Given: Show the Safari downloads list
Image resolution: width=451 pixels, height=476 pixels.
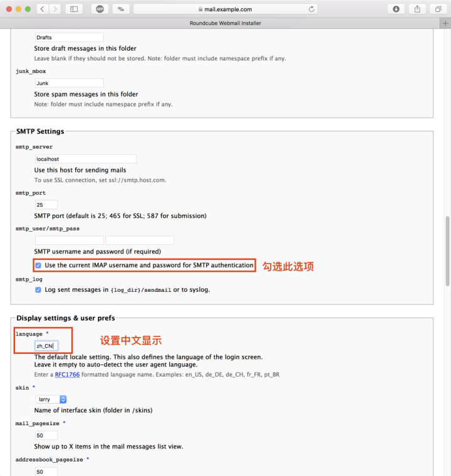Looking at the screenshot, I should [396, 9].
